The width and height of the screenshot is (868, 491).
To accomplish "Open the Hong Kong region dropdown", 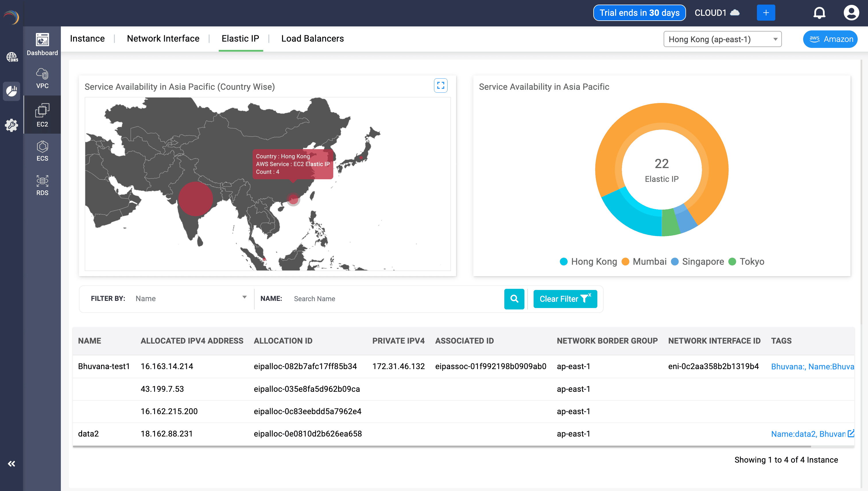I will coord(722,39).
